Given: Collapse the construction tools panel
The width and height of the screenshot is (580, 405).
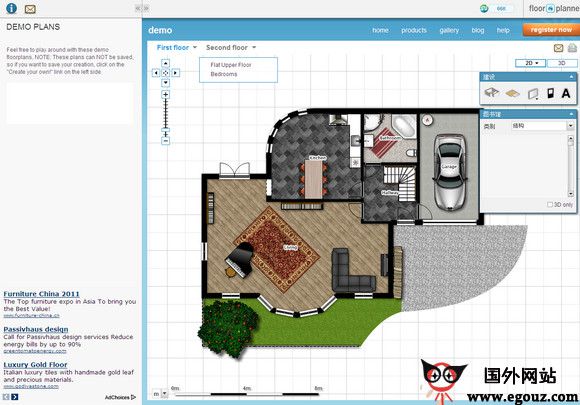Looking at the screenshot, I should [571, 77].
